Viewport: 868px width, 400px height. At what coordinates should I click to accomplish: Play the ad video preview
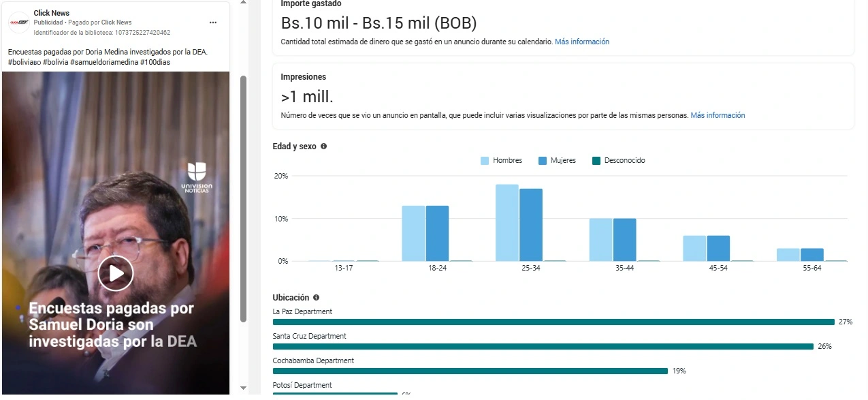116,273
